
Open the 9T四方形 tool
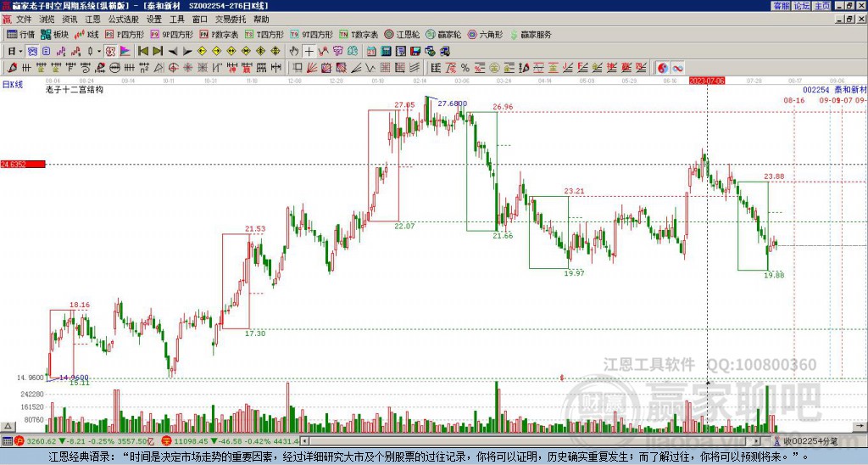(311, 34)
